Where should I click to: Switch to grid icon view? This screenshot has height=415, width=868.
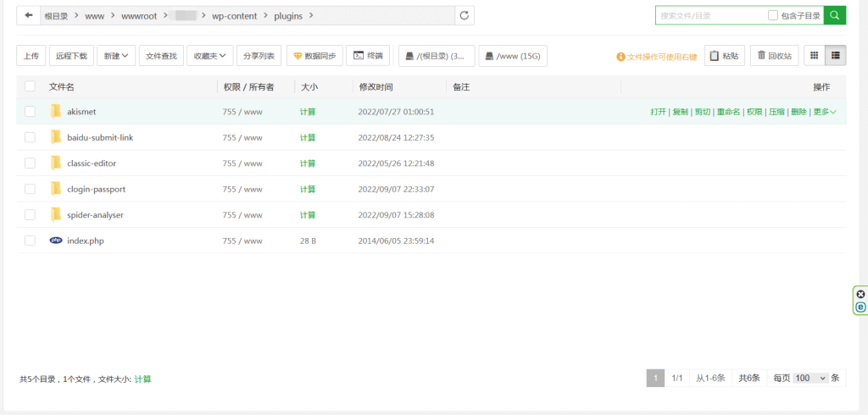(x=815, y=55)
